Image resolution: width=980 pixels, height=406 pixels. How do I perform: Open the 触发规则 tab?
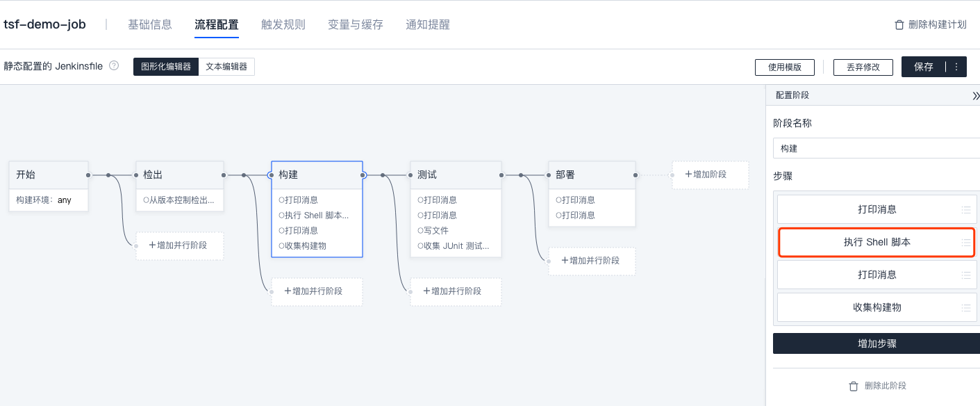click(x=283, y=24)
